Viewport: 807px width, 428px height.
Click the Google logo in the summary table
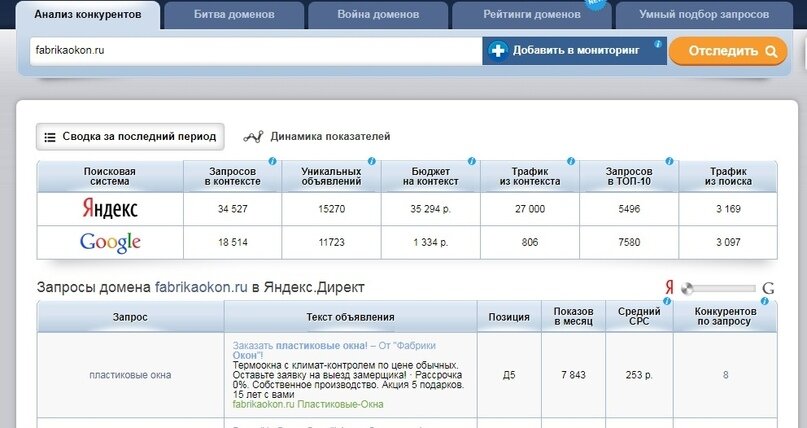[110, 243]
